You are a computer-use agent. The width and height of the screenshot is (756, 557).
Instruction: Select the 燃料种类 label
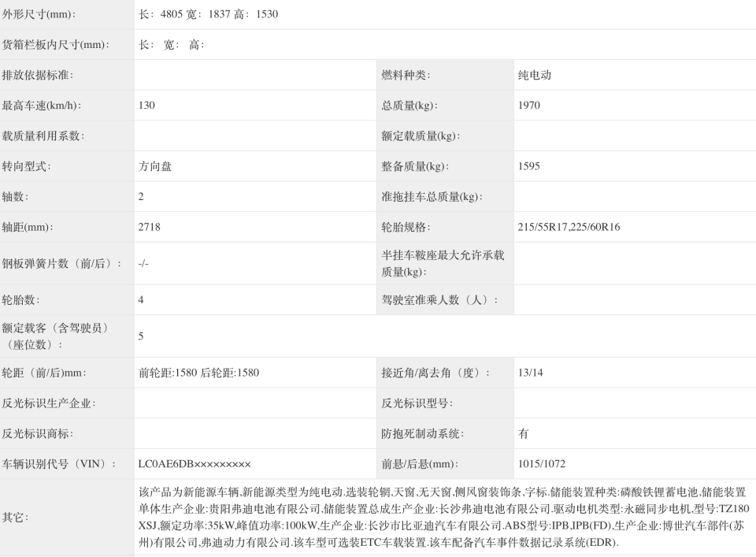pos(406,75)
